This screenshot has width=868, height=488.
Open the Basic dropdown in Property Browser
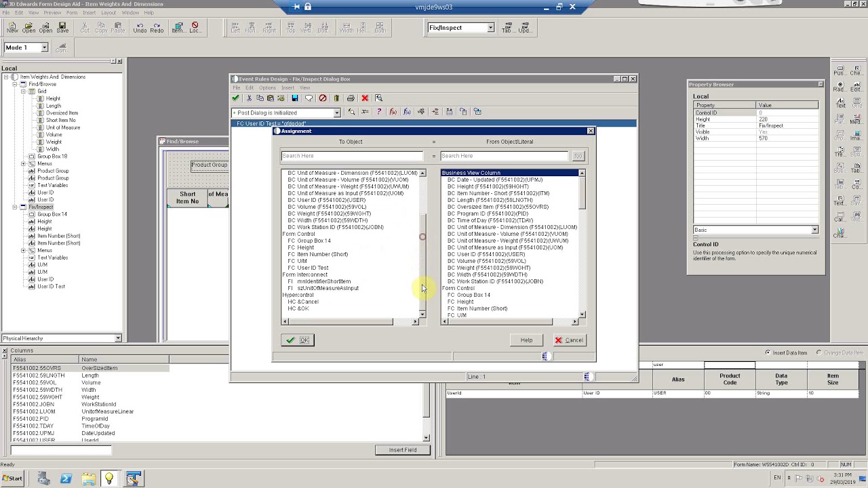point(815,230)
